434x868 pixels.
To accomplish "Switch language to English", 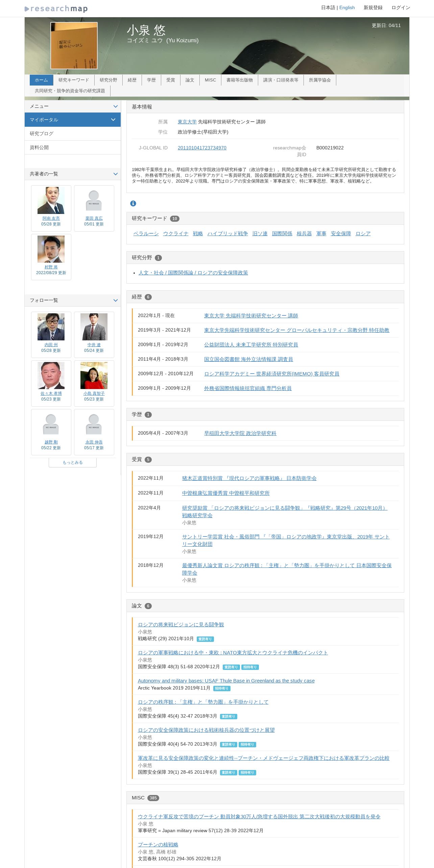I will (x=347, y=7).
